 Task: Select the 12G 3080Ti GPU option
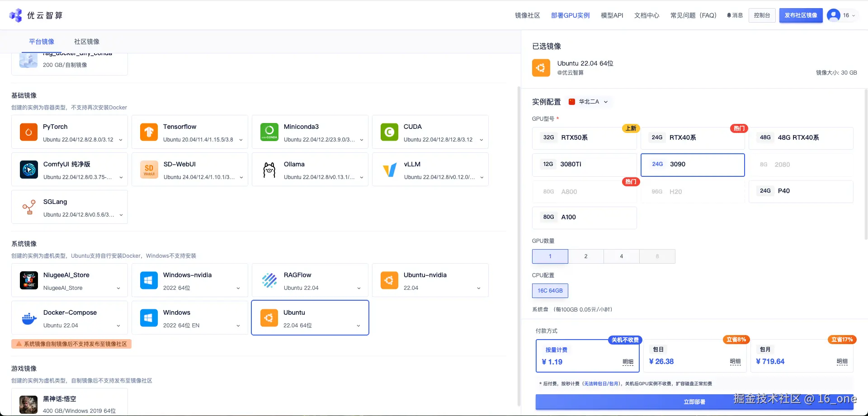tap(584, 164)
